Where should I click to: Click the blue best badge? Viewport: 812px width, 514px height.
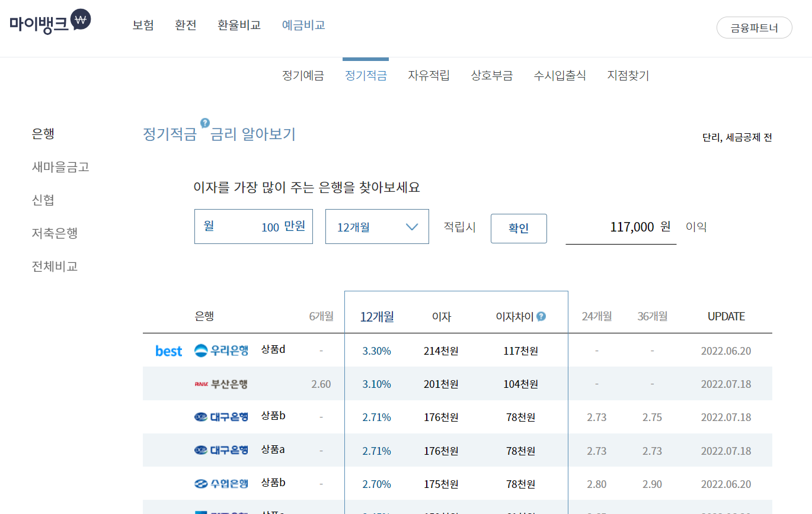169,351
